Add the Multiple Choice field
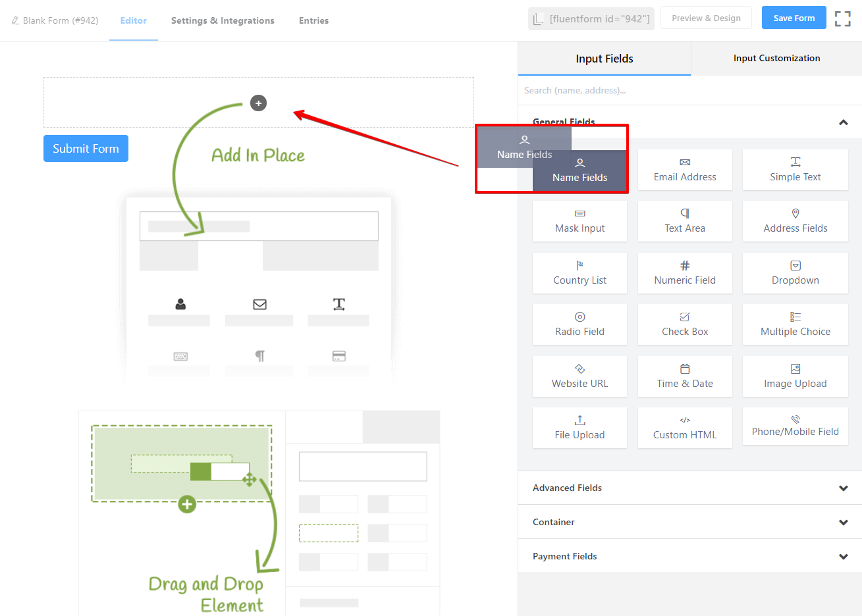Viewport: 862px width, 616px height. (x=795, y=324)
